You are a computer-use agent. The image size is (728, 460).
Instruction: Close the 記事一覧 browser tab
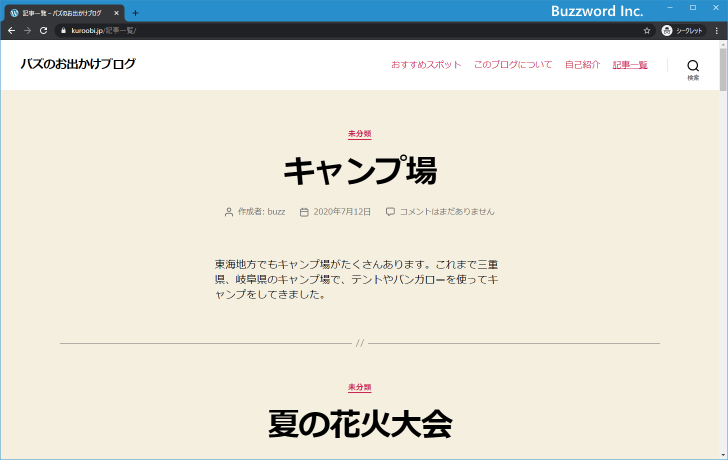coord(117,13)
